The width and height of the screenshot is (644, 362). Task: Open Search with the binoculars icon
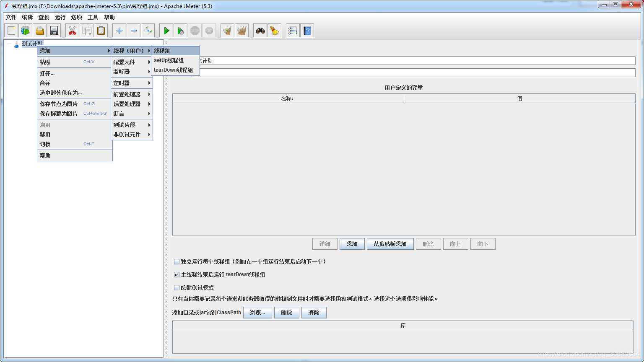[x=260, y=31]
